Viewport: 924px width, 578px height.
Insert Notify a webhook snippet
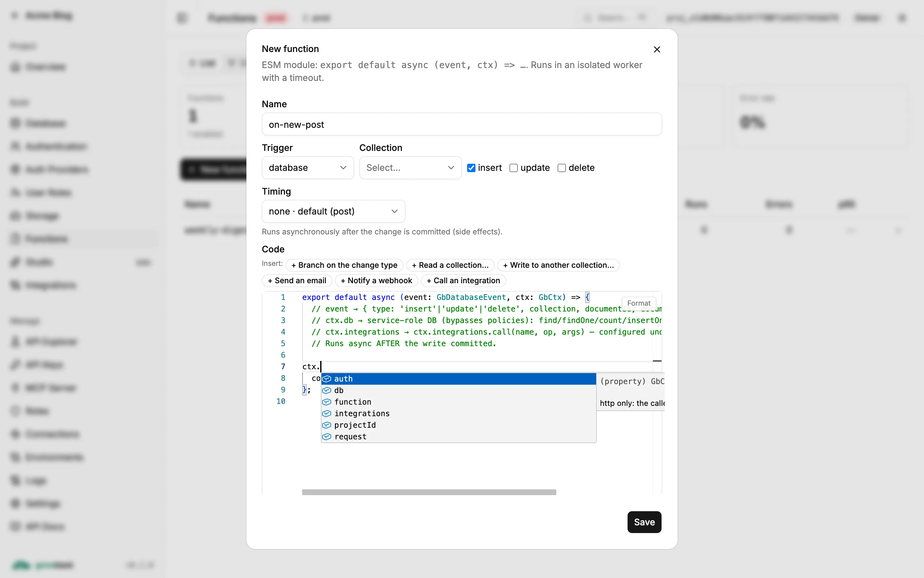click(376, 281)
